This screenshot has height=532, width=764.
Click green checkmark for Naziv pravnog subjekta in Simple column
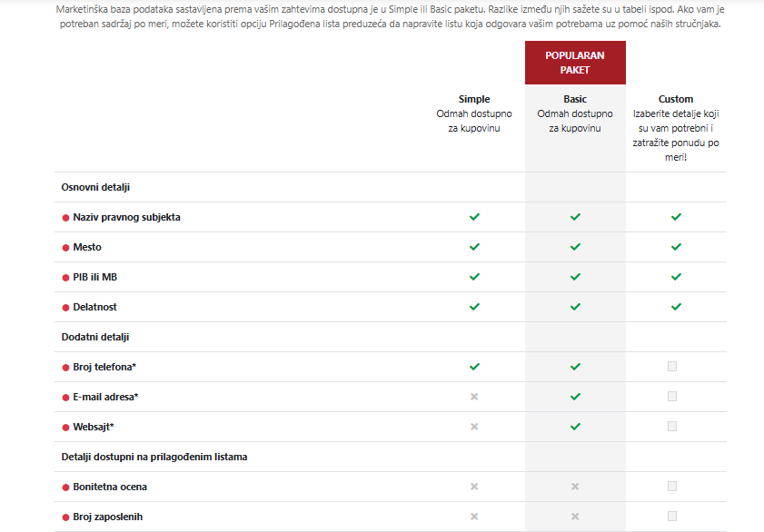pyautogui.click(x=474, y=217)
